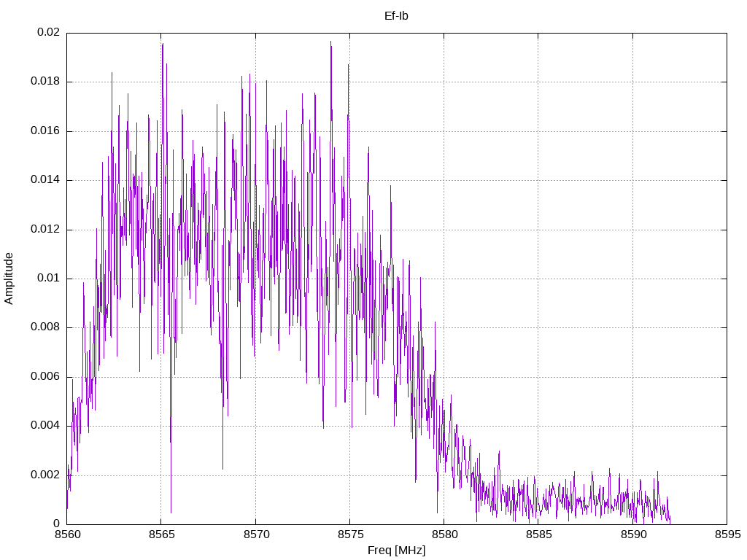The width and height of the screenshot is (747, 560).
Task: Click y-axis tick label 0.012
Action: point(45,229)
